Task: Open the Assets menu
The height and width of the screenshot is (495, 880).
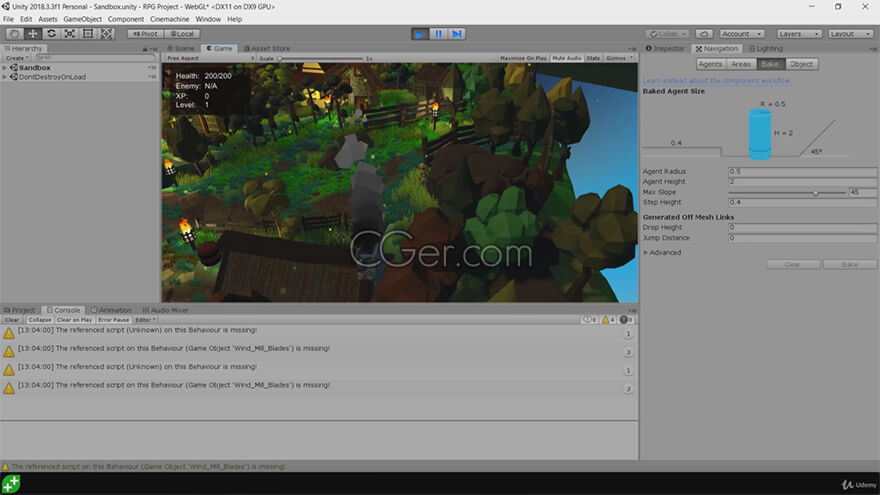Action: click(x=48, y=19)
